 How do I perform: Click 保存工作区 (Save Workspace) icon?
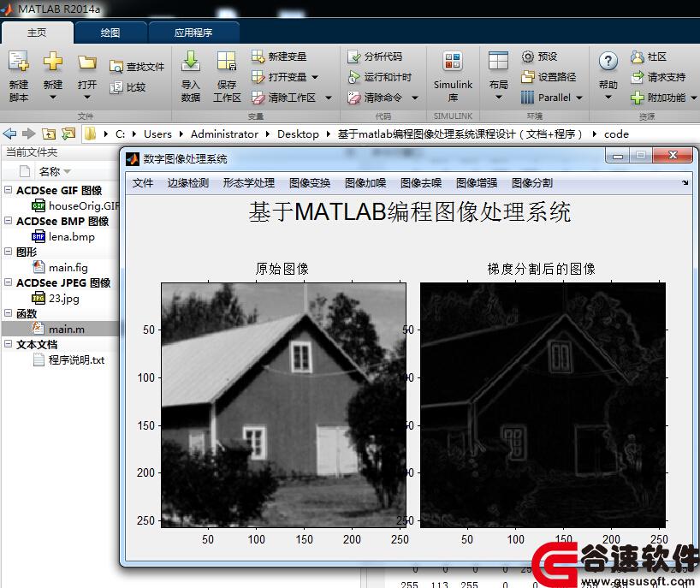[x=227, y=61]
